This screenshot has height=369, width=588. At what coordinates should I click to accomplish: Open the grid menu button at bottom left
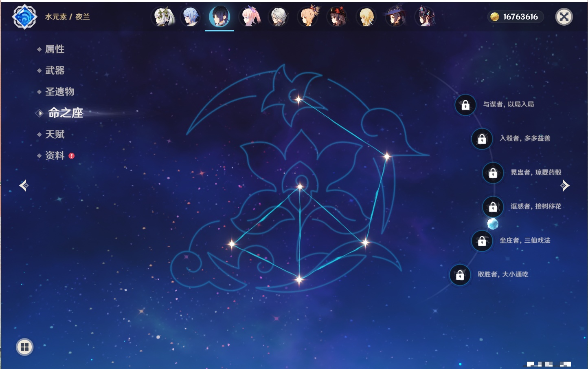(x=24, y=347)
